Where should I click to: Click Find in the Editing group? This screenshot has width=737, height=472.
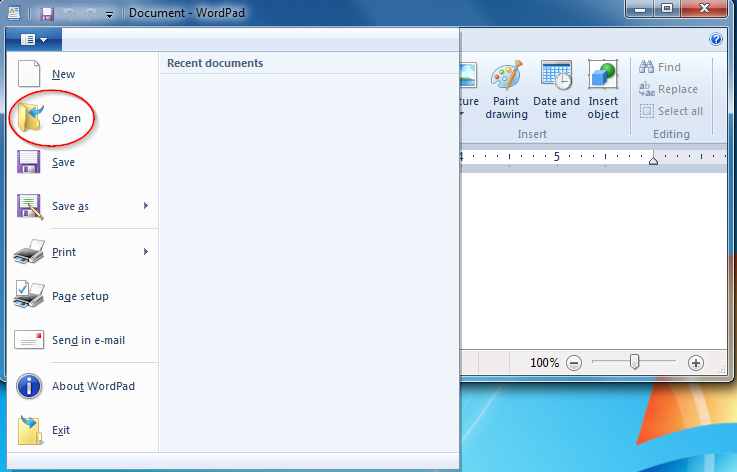660,67
